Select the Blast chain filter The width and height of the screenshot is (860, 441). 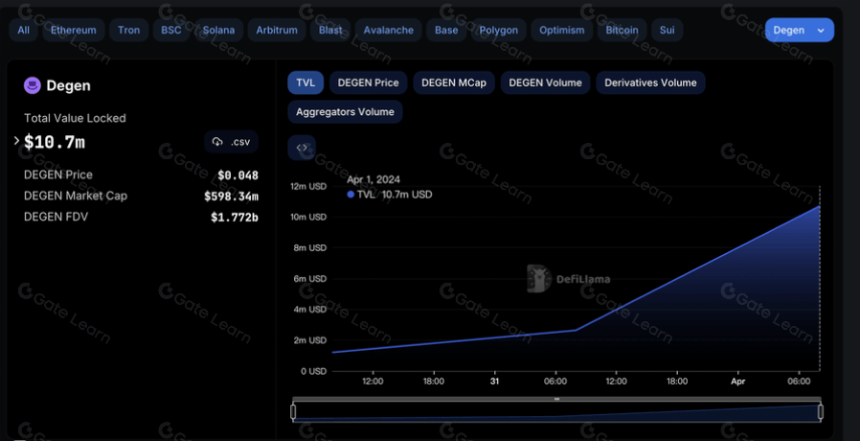331,30
